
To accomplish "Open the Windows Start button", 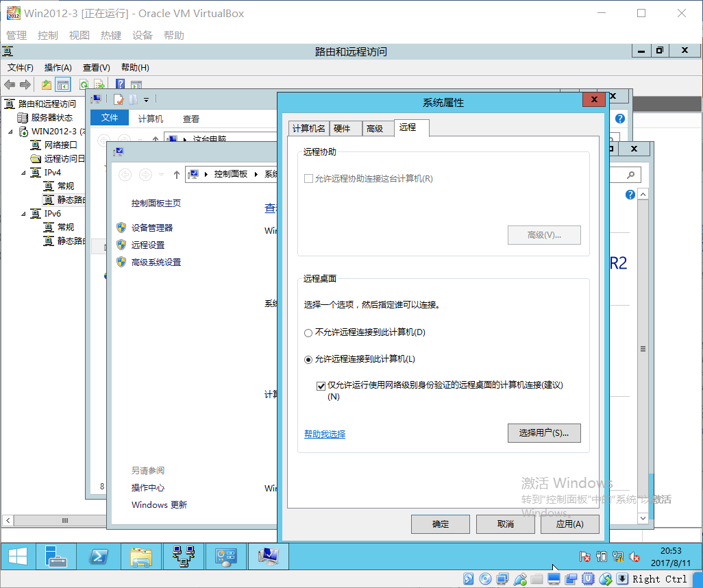I will pyautogui.click(x=18, y=556).
